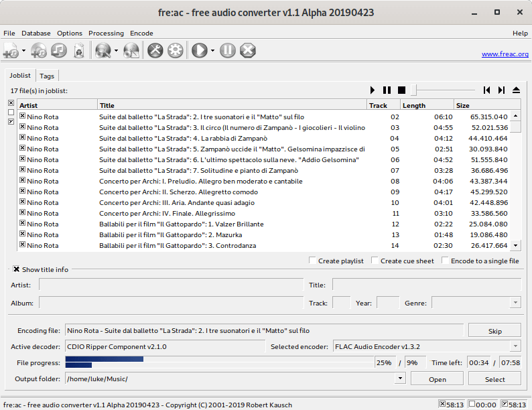Select all tracks checkbox icon beside list
Image resolution: width=532 pixels, height=410 pixels.
pos(11,102)
